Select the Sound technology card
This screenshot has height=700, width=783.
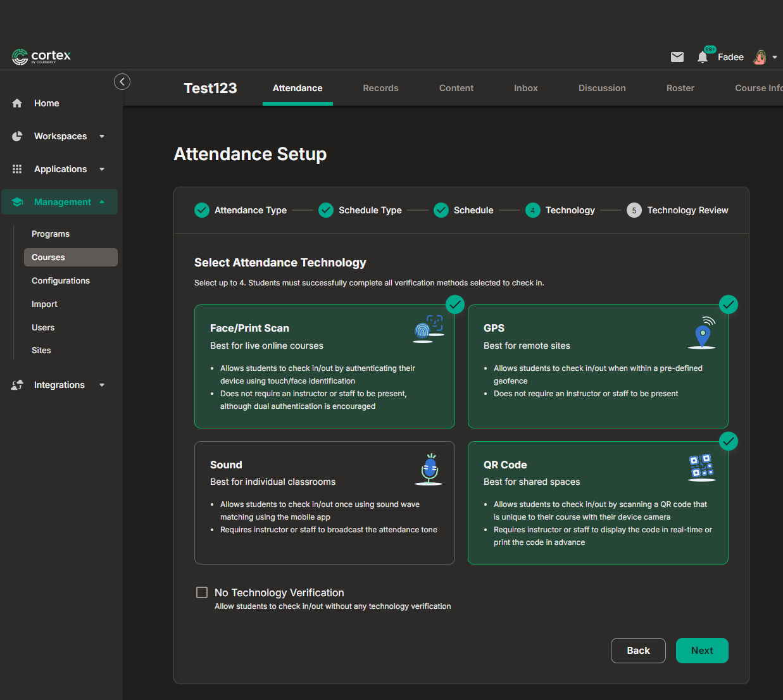tap(325, 503)
